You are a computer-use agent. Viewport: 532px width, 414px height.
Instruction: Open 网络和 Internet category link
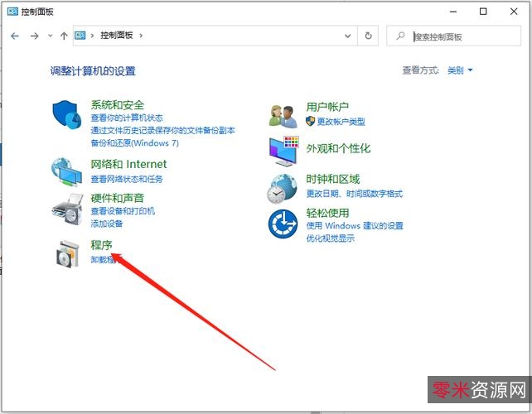tap(128, 165)
